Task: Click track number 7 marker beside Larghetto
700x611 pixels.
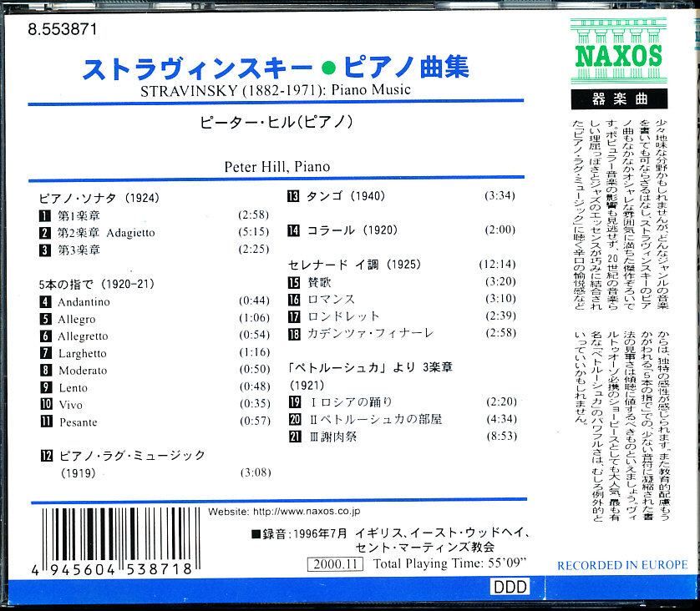Action: coord(46,353)
